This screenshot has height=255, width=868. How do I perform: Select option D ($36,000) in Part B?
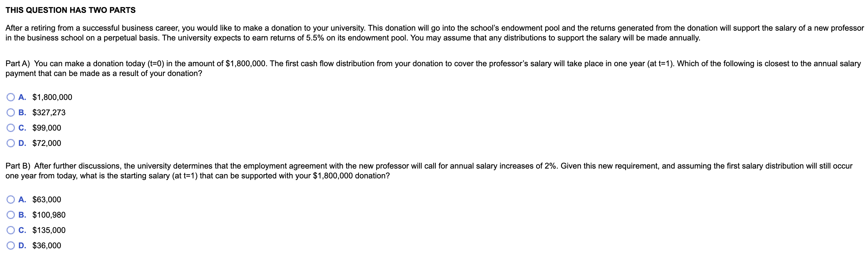pos(11,245)
